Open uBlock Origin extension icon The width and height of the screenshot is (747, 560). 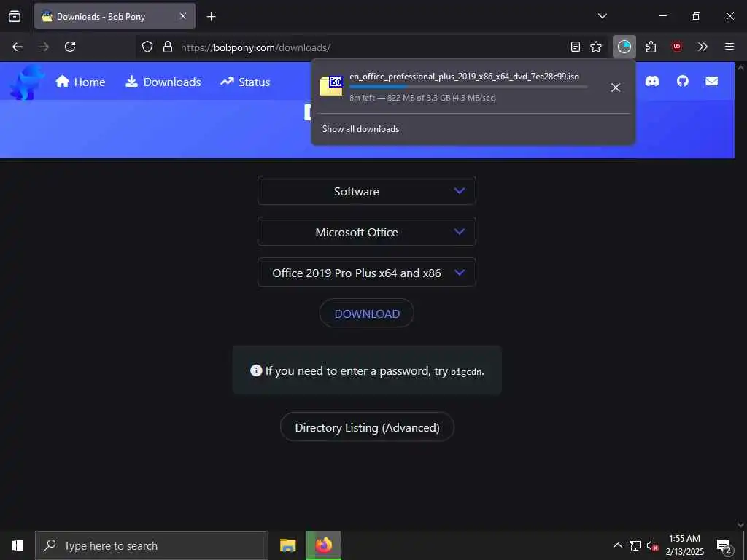[x=676, y=47]
